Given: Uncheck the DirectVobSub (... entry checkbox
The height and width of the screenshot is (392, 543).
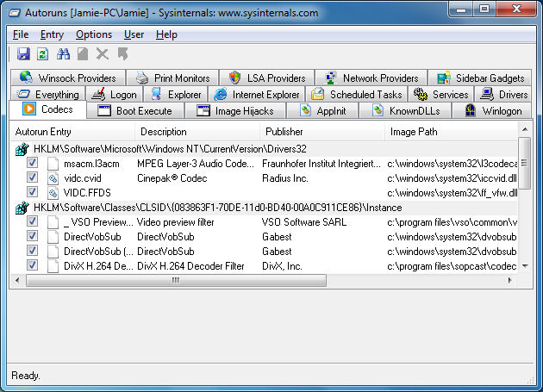Looking at the screenshot, I should [x=32, y=250].
